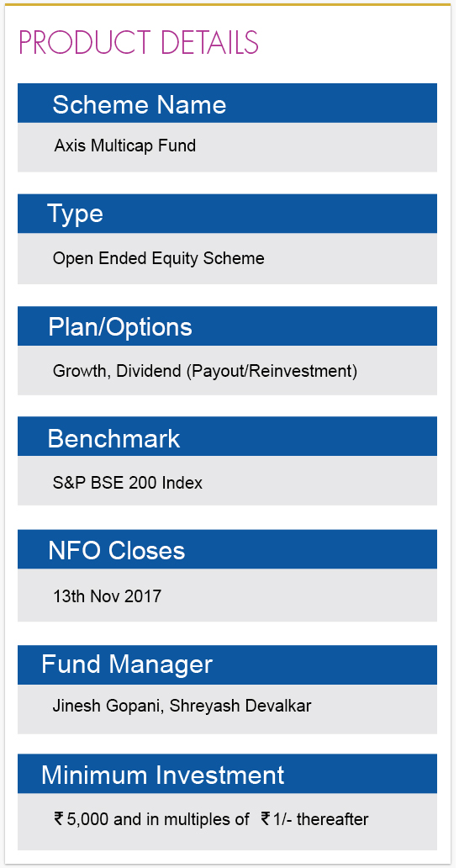Click the word Dividend in Plan/Options
The image size is (459, 868).
[150, 371]
